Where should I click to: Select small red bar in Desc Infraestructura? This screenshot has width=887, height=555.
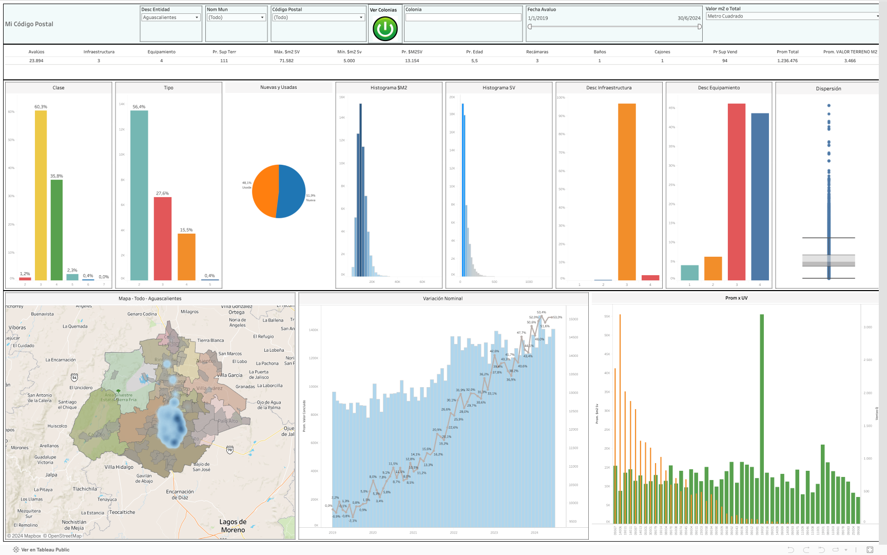[651, 278]
